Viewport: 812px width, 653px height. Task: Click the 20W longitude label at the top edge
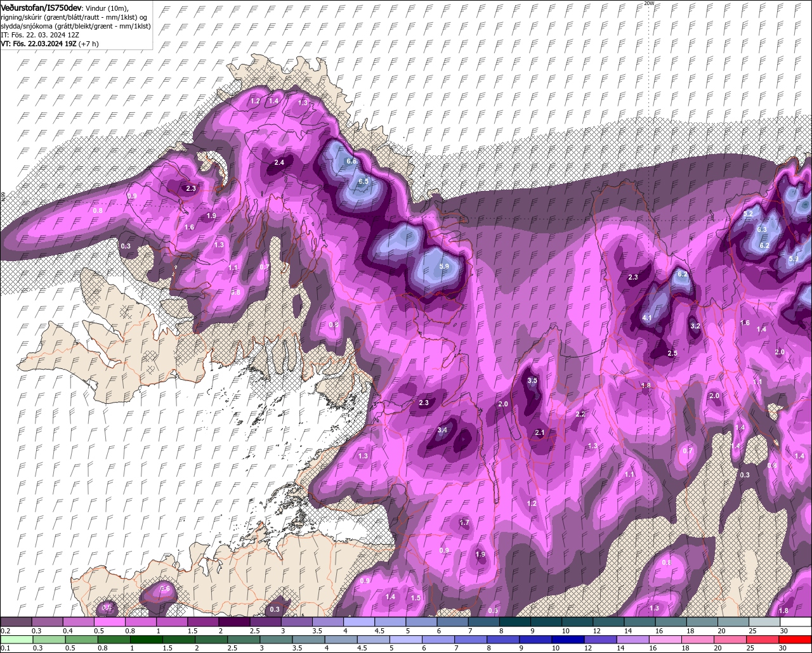(648, 3)
